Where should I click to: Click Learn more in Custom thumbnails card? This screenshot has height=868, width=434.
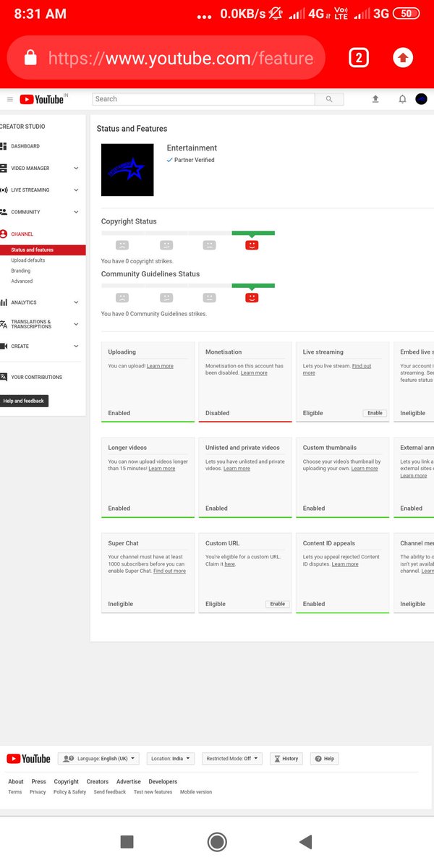(x=365, y=469)
